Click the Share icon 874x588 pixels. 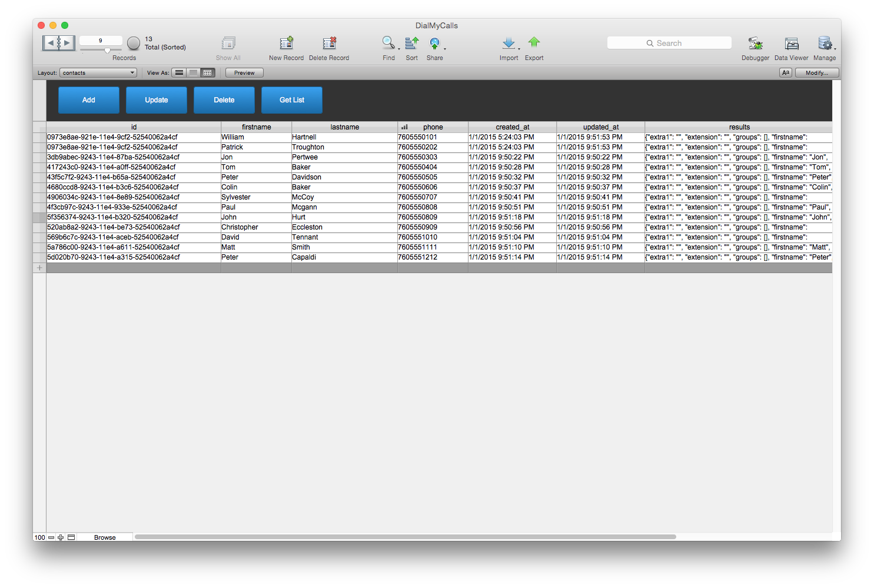coord(434,43)
